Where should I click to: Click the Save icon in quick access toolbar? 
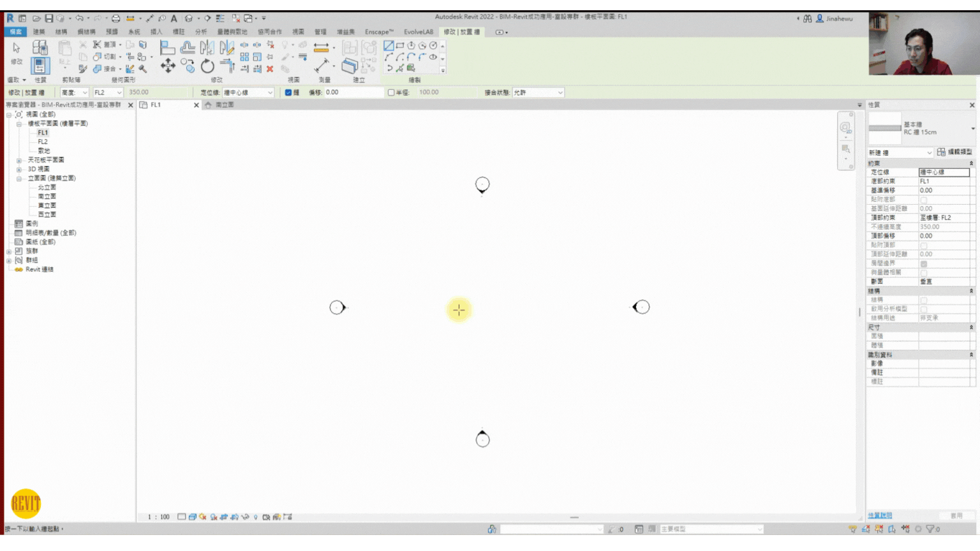[x=48, y=18]
